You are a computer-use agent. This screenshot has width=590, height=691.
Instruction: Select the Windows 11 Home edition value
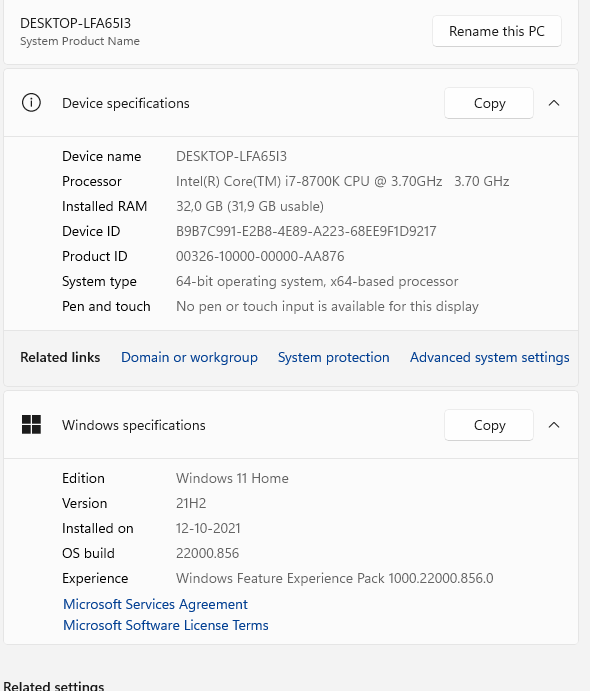[232, 479]
